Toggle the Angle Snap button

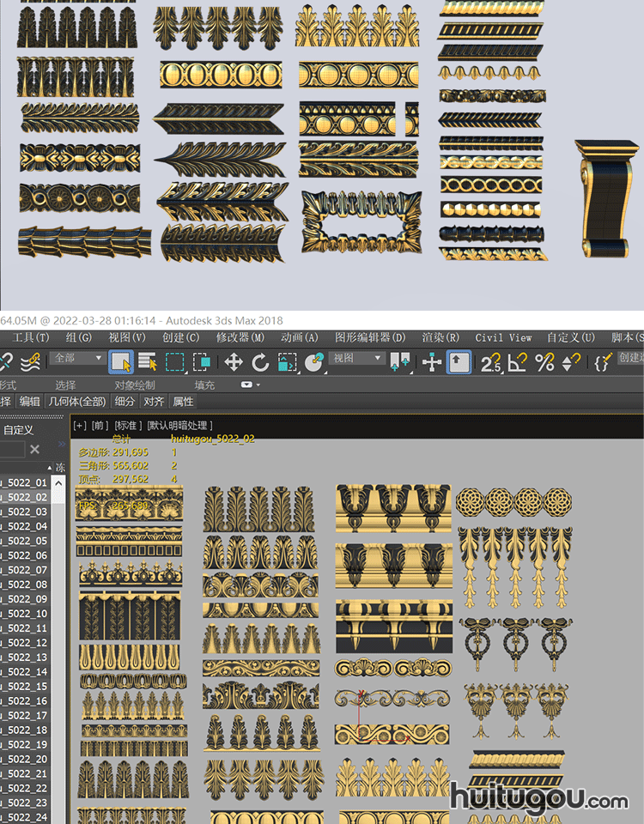pyautogui.click(x=518, y=362)
